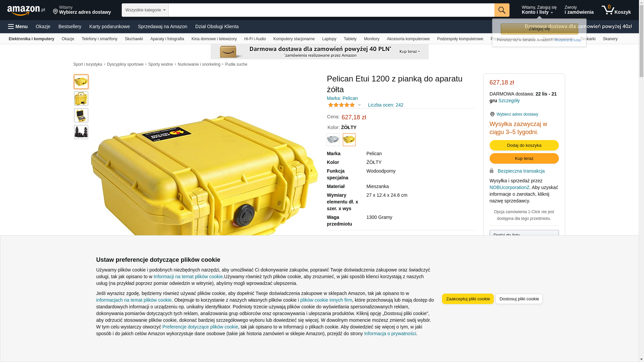Click the Kup teraz button
Viewport: 644px width, 362px height.
click(524, 158)
